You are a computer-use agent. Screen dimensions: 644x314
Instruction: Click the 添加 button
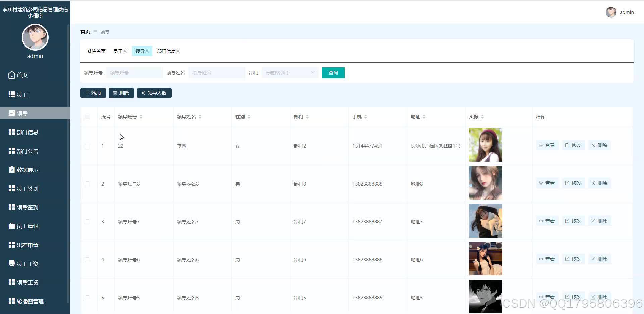pos(93,93)
